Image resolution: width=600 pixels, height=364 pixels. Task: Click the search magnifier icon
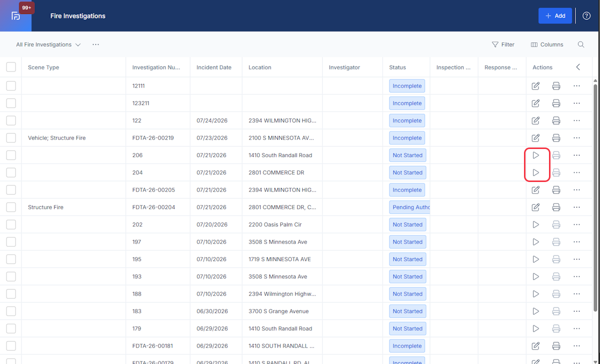pos(581,44)
